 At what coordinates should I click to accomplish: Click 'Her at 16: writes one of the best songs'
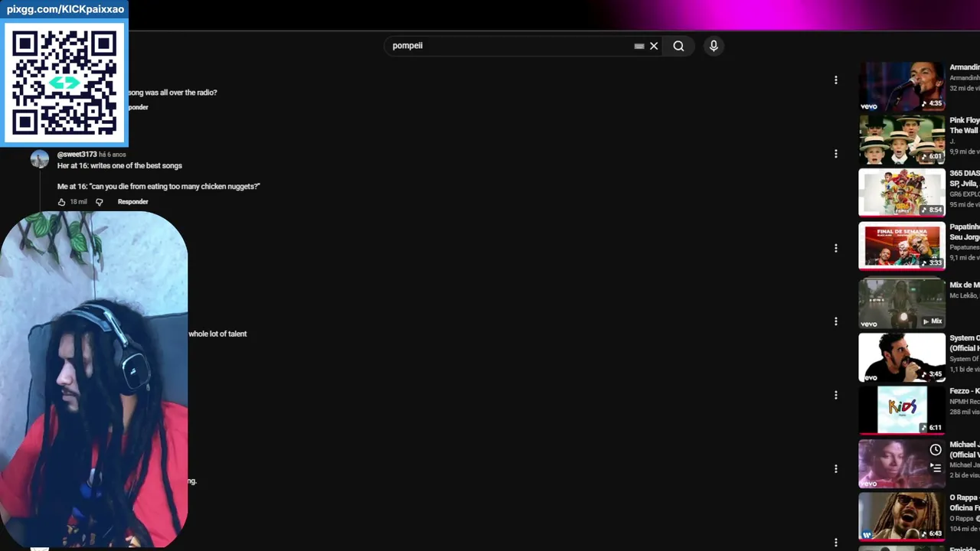point(119,166)
